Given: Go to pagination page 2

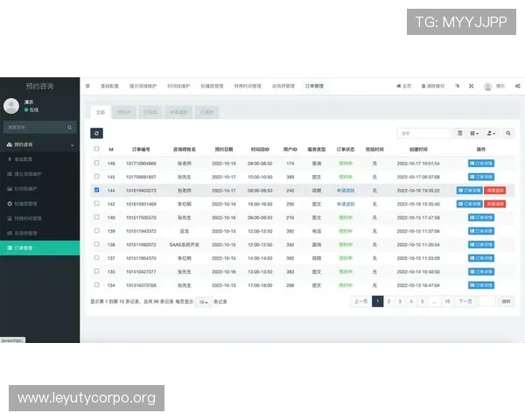Looking at the screenshot, I should click(x=388, y=301).
